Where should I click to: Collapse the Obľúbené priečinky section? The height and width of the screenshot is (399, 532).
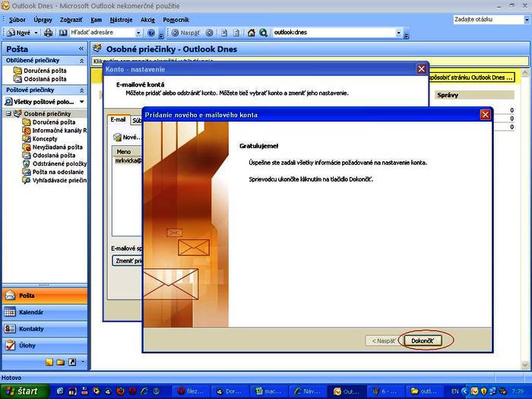tap(81, 61)
